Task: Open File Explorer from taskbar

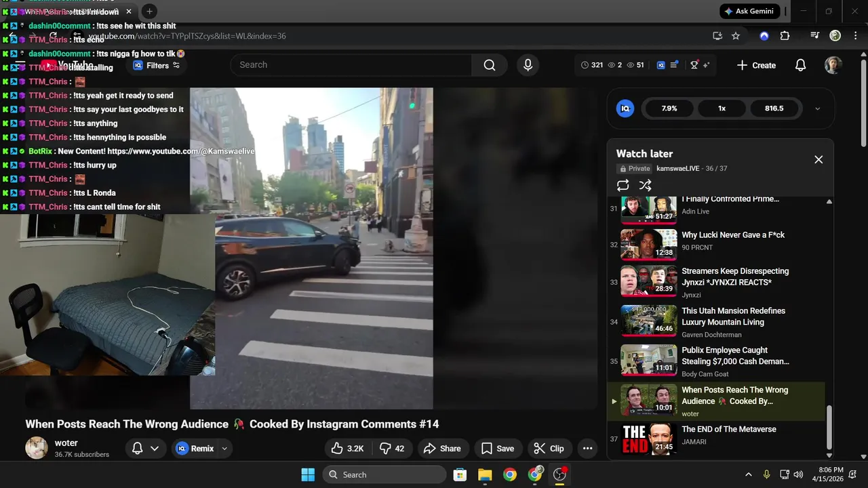Action: point(485,474)
